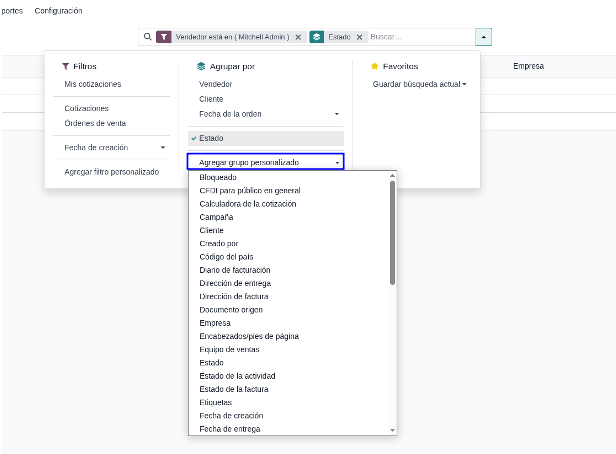Choose Código del país option
Image resolution: width=616 pixels, height=454 pixels.
click(289, 257)
